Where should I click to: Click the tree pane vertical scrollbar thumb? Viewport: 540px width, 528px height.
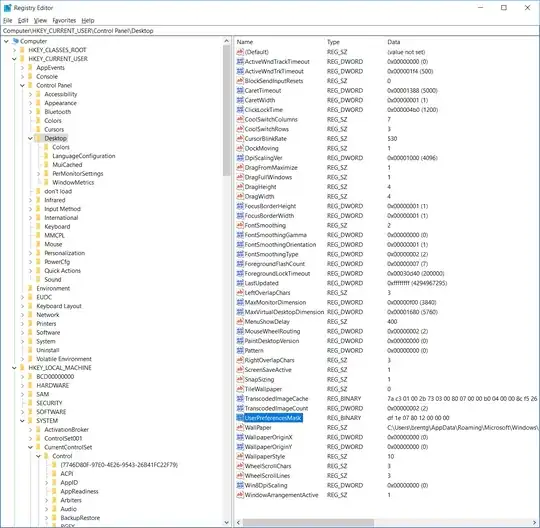click(226, 110)
